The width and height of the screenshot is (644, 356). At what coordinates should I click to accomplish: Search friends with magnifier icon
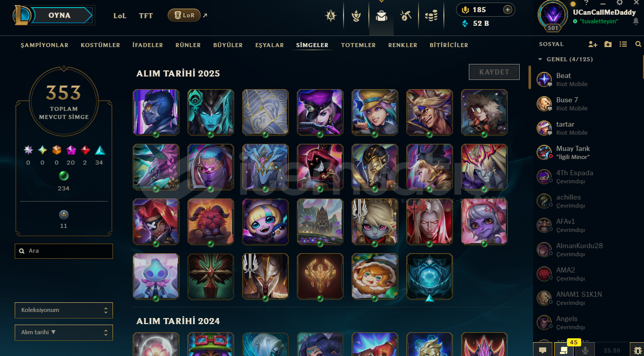click(638, 45)
